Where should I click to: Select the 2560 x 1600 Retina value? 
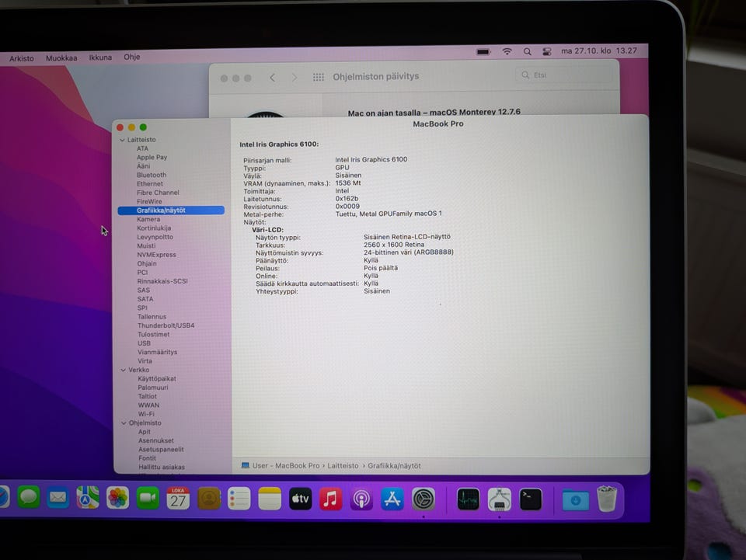point(394,245)
